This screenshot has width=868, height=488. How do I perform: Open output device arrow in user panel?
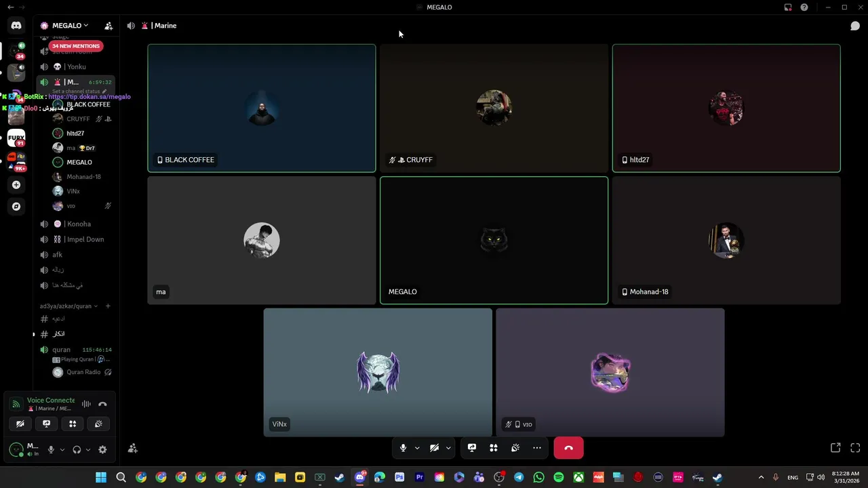[87, 449]
